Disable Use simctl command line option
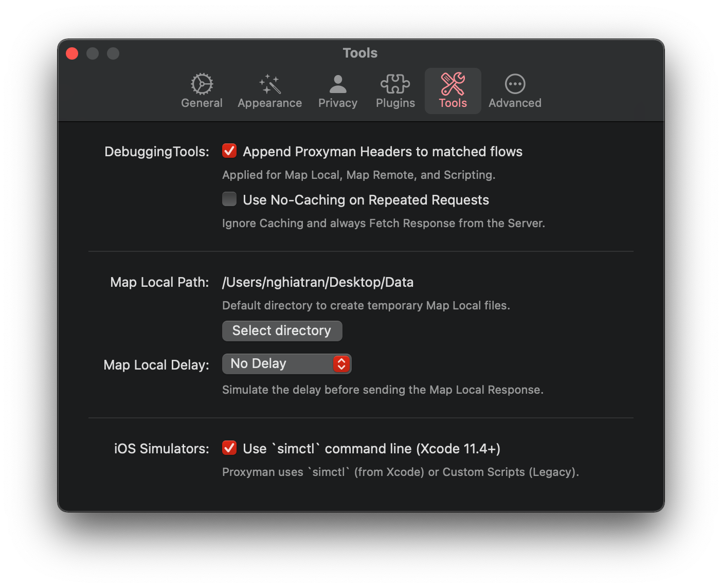 [x=229, y=448]
